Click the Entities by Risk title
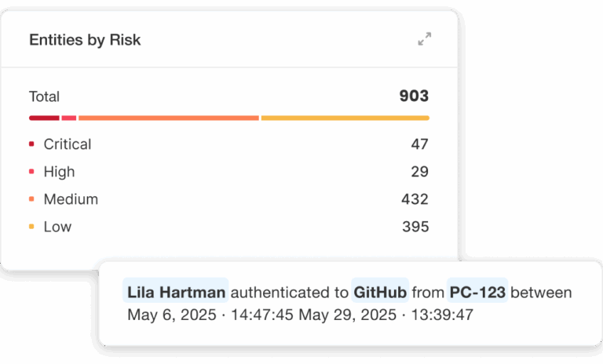The image size is (603, 364). [85, 39]
